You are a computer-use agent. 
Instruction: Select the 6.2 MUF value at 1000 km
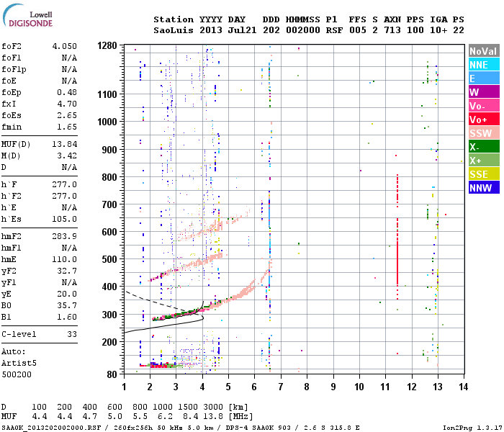pos(165,417)
